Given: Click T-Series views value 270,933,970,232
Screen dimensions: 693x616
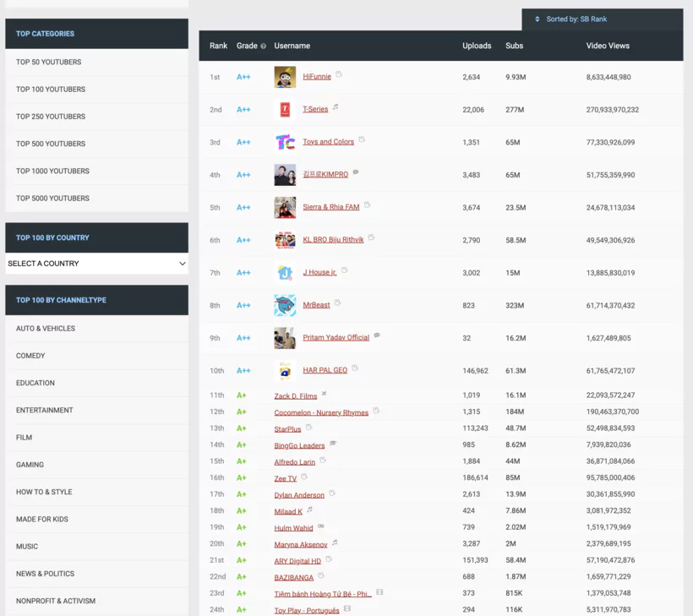Looking at the screenshot, I should click(613, 110).
